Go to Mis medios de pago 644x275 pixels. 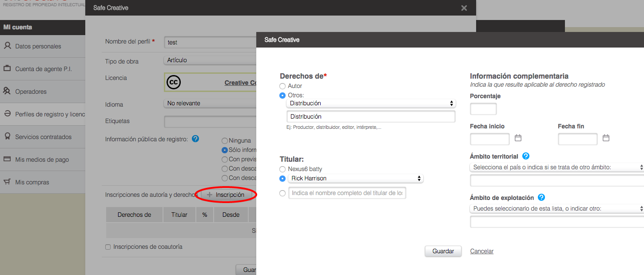pyautogui.click(x=42, y=159)
